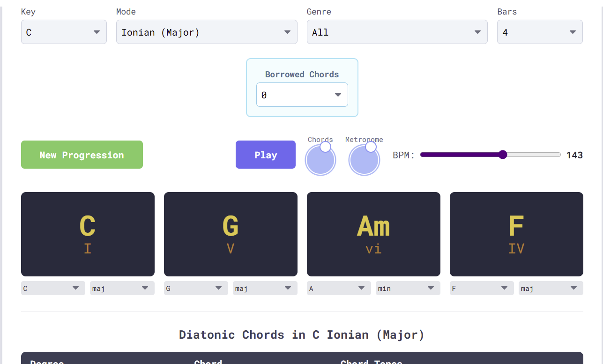Select the G chord card labeled V
This screenshot has height=364, width=603.
[x=231, y=234]
